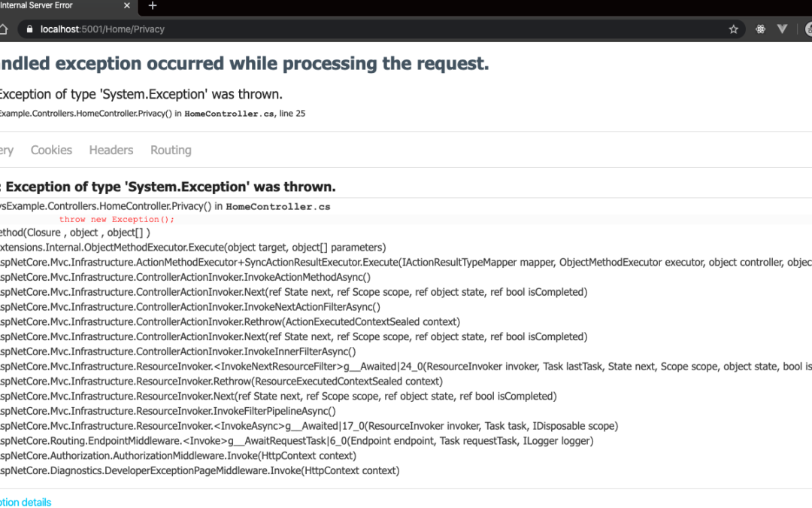Viewport: 812px width, 508px height.
Task: Open the Vue devtools extension icon
Action: (x=782, y=29)
